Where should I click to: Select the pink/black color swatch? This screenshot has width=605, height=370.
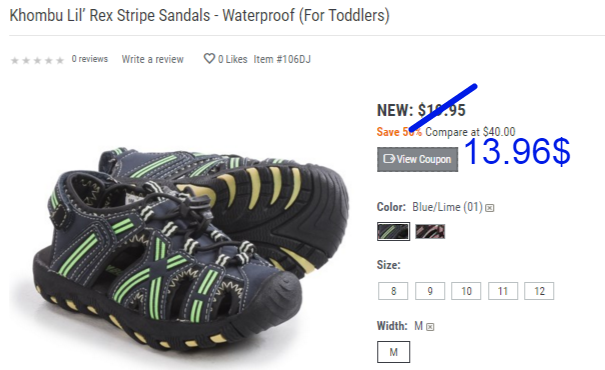coord(430,231)
